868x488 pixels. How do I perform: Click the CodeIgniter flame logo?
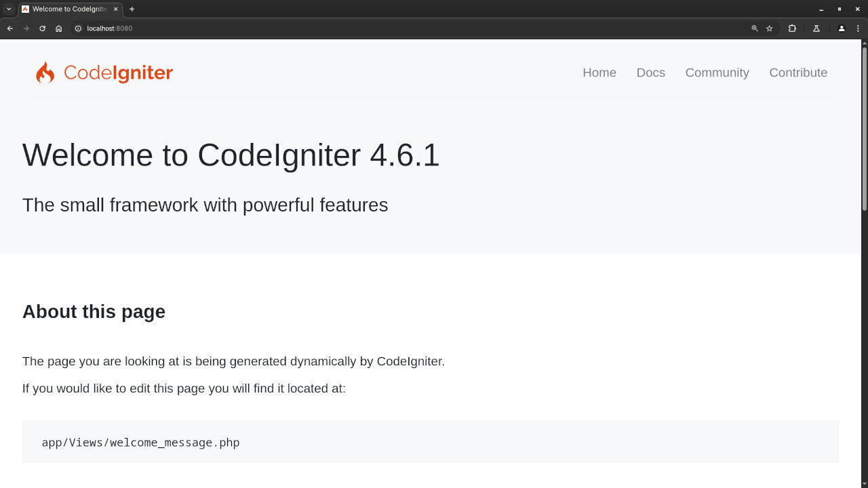[x=104, y=73]
